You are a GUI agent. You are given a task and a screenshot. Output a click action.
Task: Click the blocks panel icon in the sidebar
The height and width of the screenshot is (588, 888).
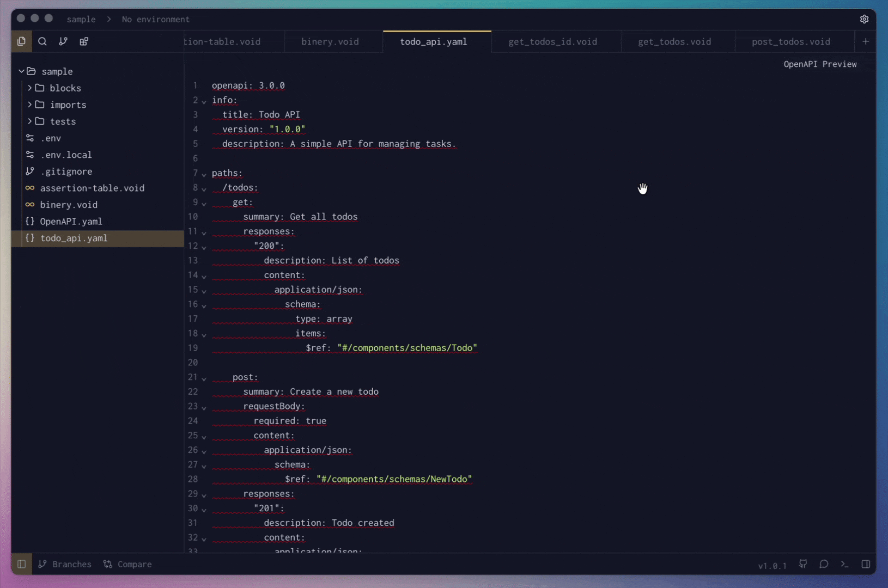83,41
